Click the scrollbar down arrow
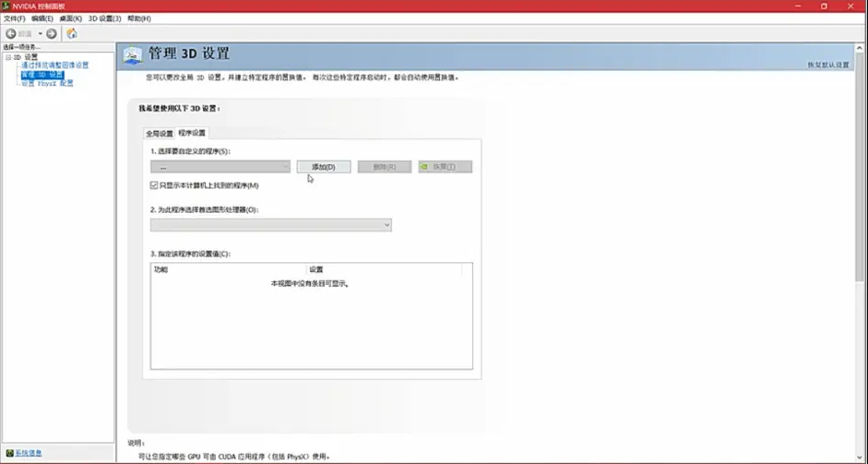The width and height of the screenshot is (868, 464). point(860,458)
